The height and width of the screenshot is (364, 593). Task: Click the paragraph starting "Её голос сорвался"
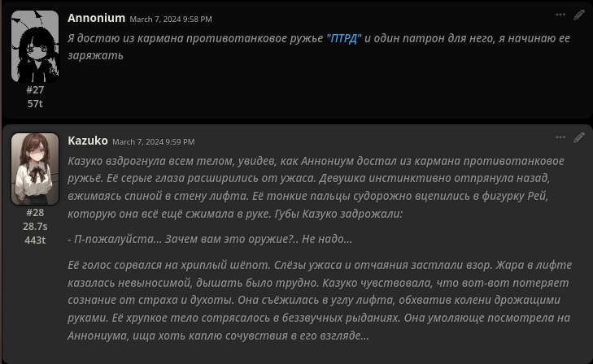(x=320, y=300)
